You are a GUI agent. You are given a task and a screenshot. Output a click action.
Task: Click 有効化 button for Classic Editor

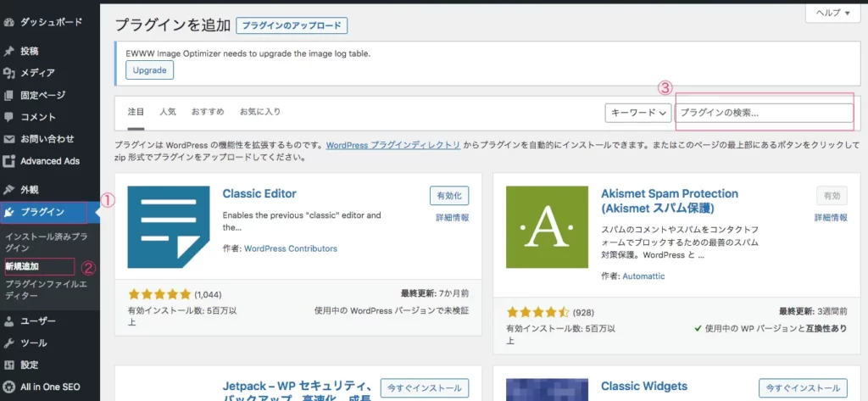click(x=449, y=196)
